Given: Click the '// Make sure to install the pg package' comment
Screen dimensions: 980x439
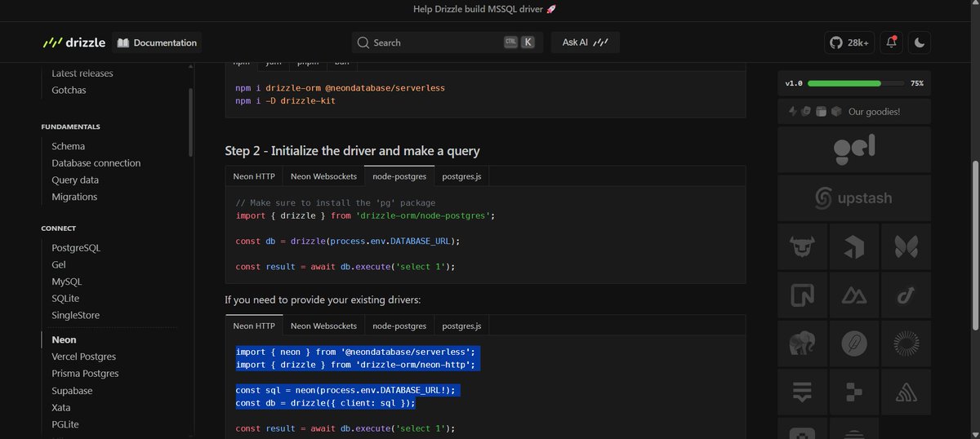Looking at the screenshot, I should (x=335, y=202).
